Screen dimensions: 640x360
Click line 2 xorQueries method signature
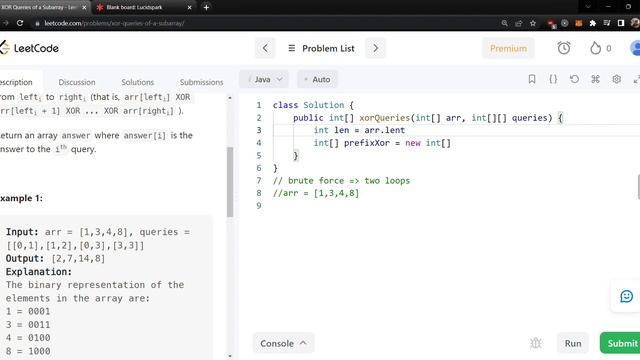click(428, 118)
